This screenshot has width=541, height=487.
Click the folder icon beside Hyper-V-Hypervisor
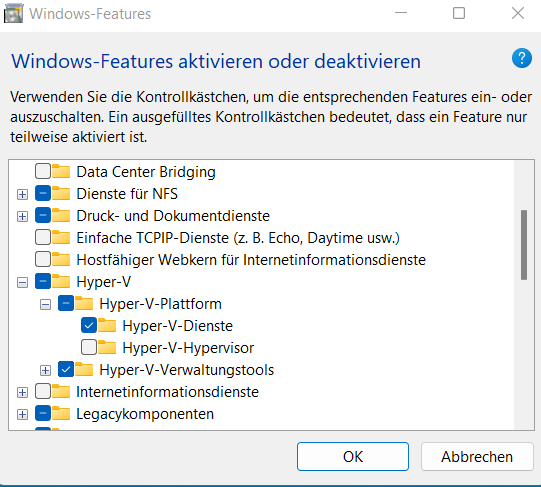(x=107, y=348)
